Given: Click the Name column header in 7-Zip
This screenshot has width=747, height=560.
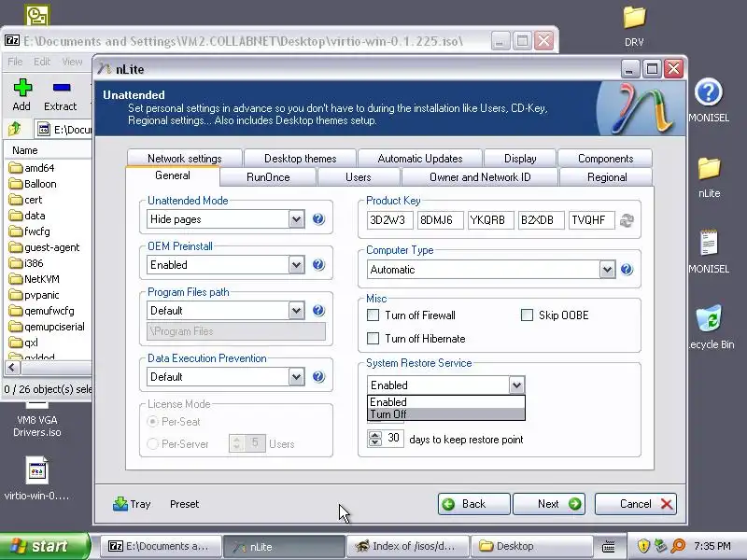Looking at the screenshot, I should [x=48, y=150].
